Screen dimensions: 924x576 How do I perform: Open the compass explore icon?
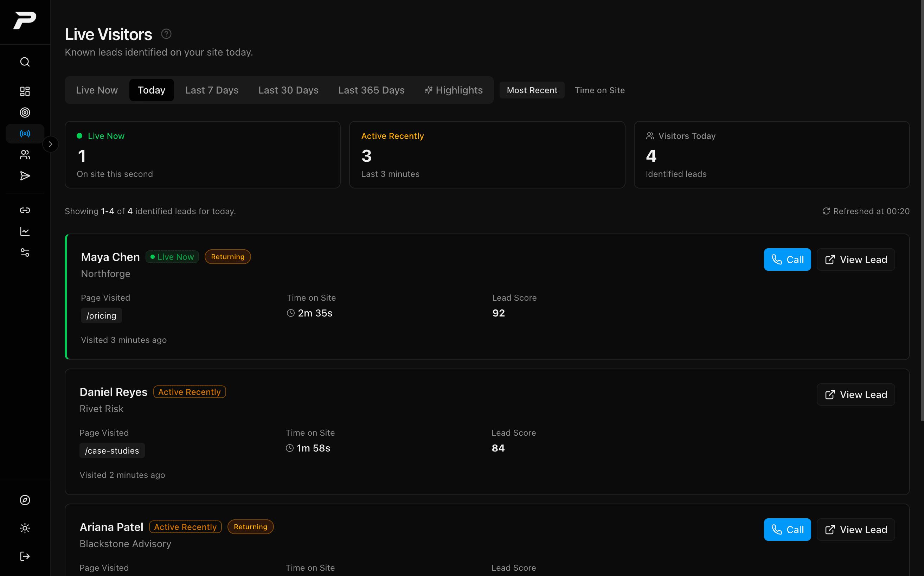[x=25, y=500]
